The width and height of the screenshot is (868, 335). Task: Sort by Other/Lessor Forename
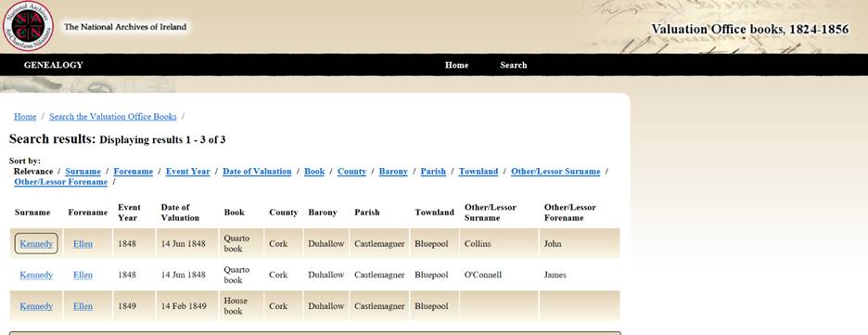61,182
